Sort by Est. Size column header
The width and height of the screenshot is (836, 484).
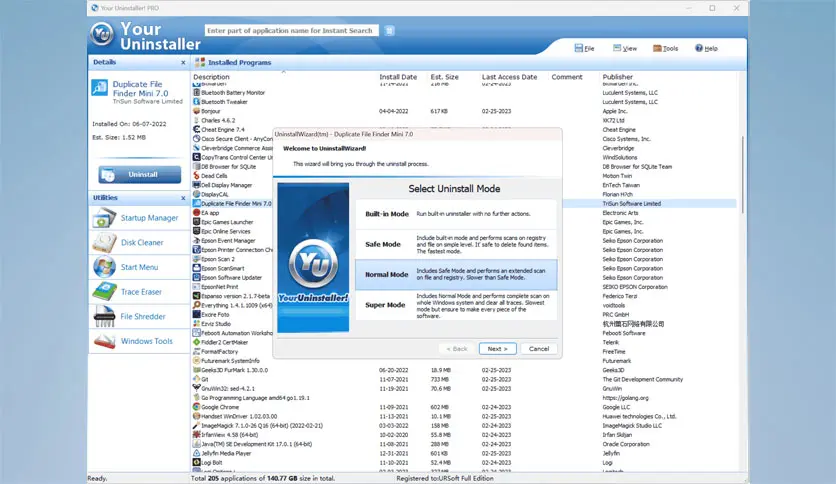(444, 77)
